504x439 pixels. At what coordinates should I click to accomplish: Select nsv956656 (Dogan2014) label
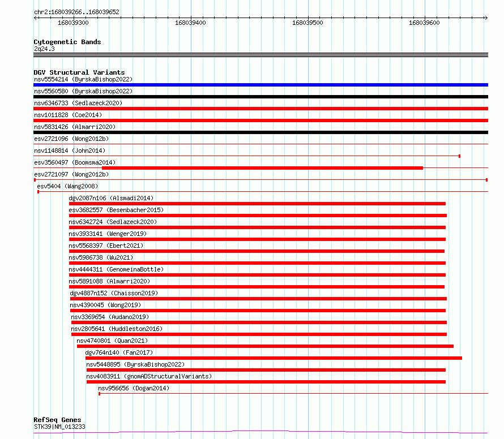(134, 388)
